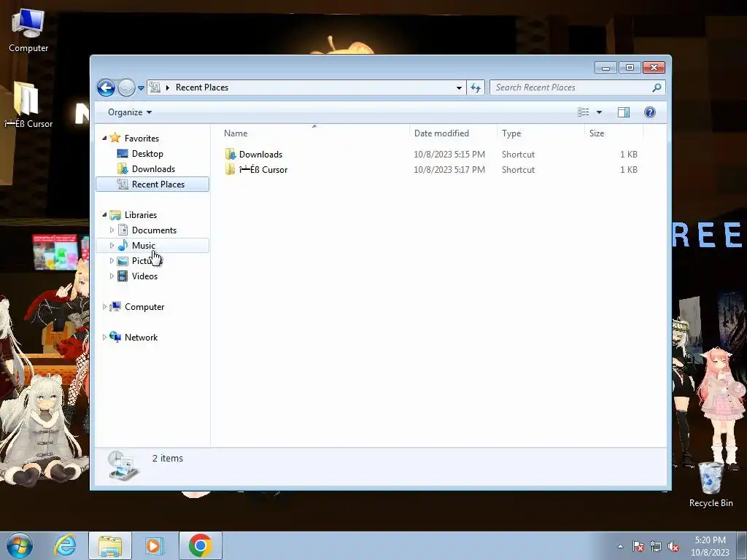This screenshot has height=560, width=747.
Task: Click the Change your view icon
Action: 583,112
